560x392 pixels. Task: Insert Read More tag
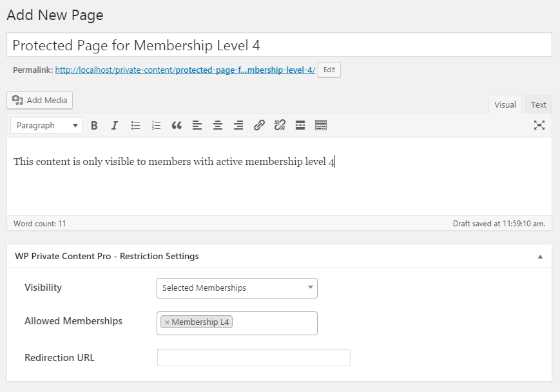pos(300,126)
